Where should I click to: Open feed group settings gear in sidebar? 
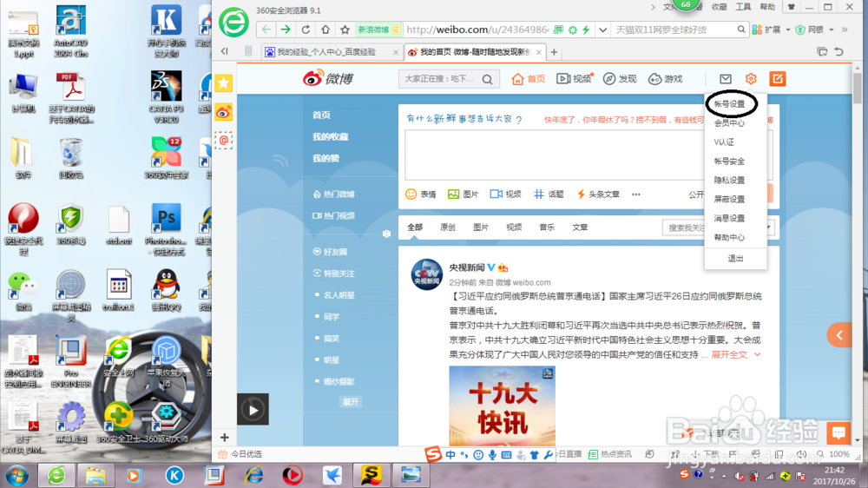point(386,234)
